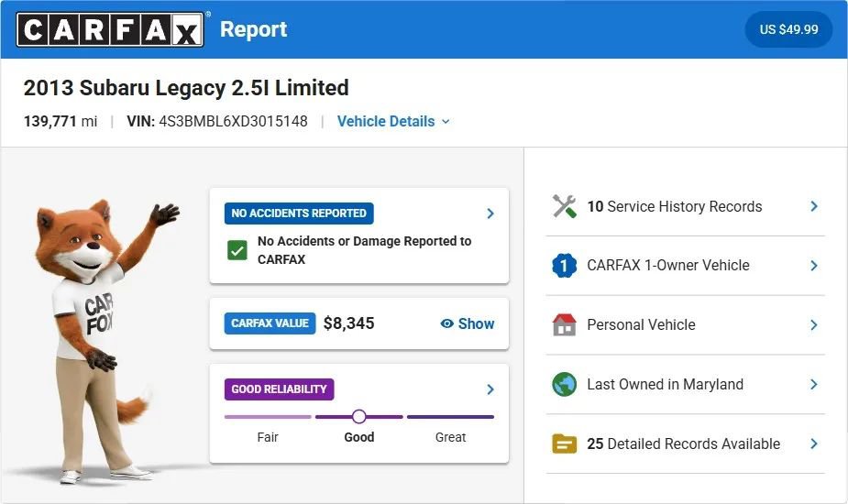Expand the Detailed Records Available chevron
This screenshot has height=504, width=848.
click(814, 444)
